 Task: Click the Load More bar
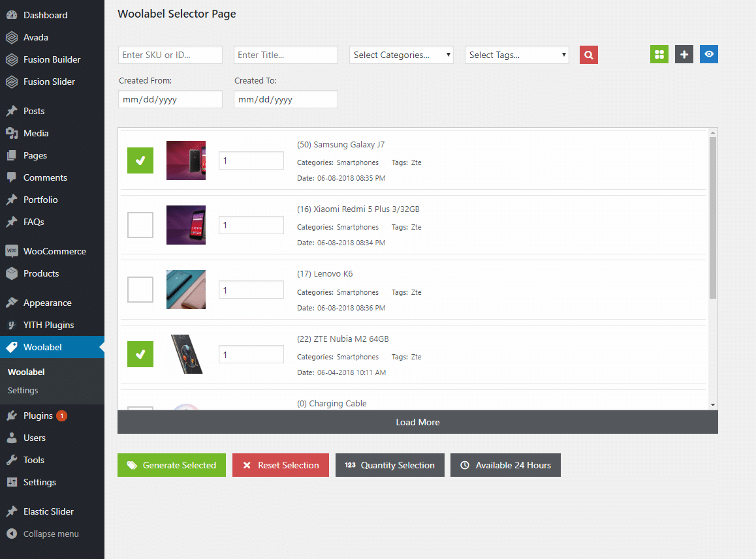tap(418, 422)
